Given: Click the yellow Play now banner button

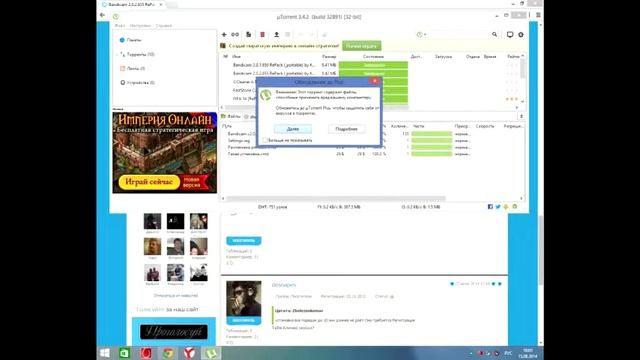Looking at the screenshot, I should coord(149,182).
